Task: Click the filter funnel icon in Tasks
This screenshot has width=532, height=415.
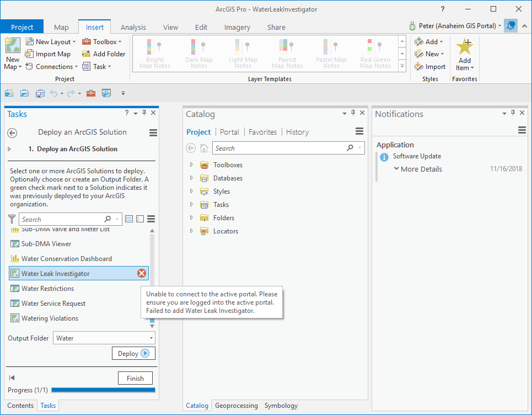Action: [x=12, y=219]
